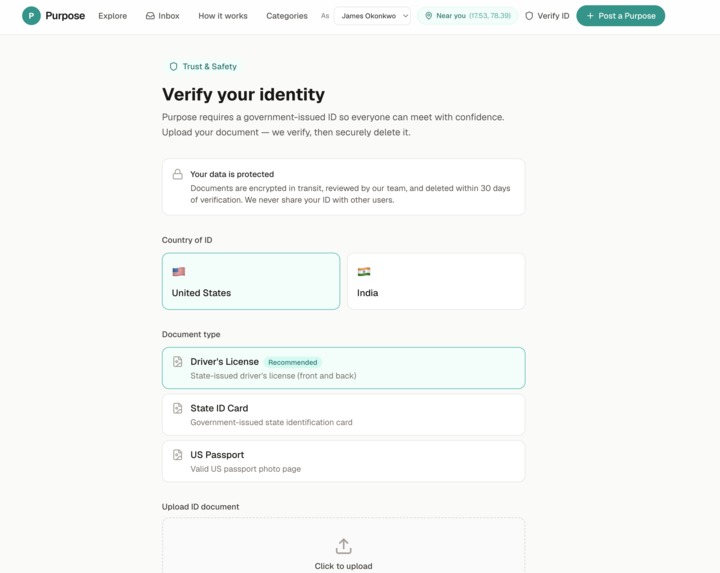Viewport: 720px width, 573px height.
Task: Open the Explore page
Action: 112,16
